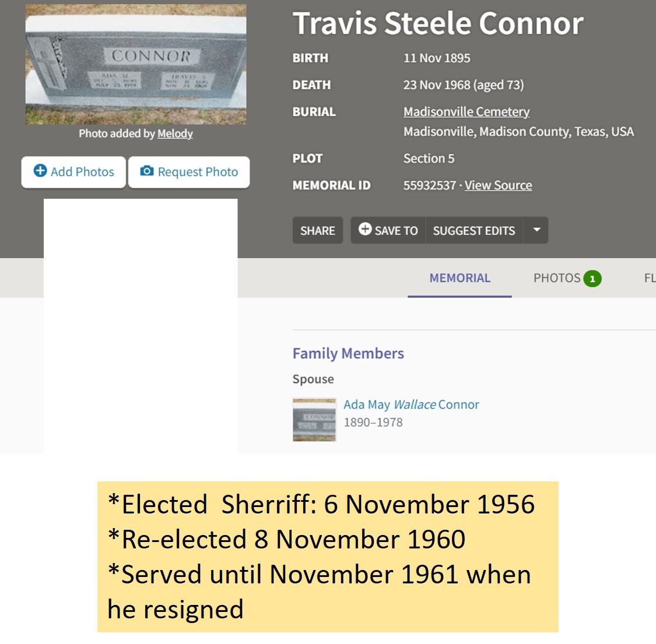Screen dimensions: 656x644
Task: Open the Connor headstone photo
Action: [135, 64]
